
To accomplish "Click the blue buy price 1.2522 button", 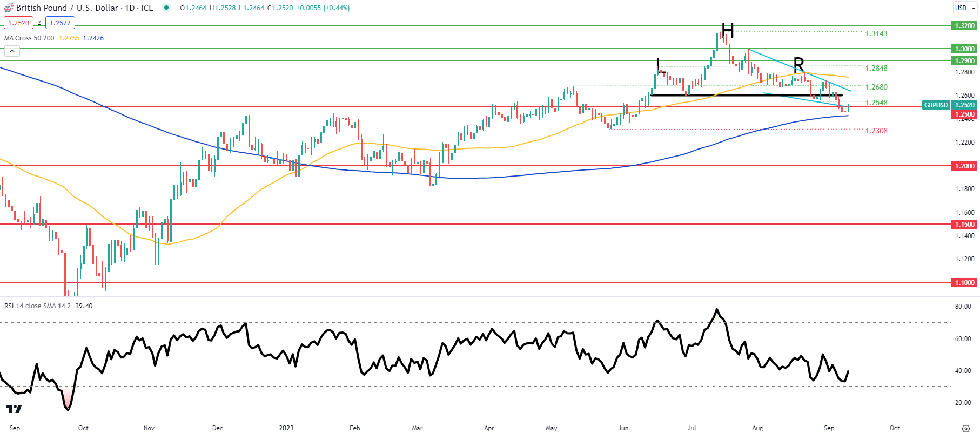I will tap(60, 23).
